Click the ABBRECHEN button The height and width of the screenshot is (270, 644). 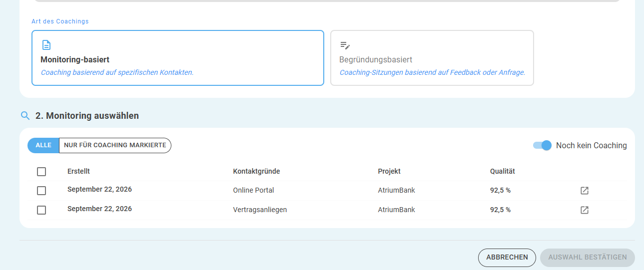tap(507, 258)
